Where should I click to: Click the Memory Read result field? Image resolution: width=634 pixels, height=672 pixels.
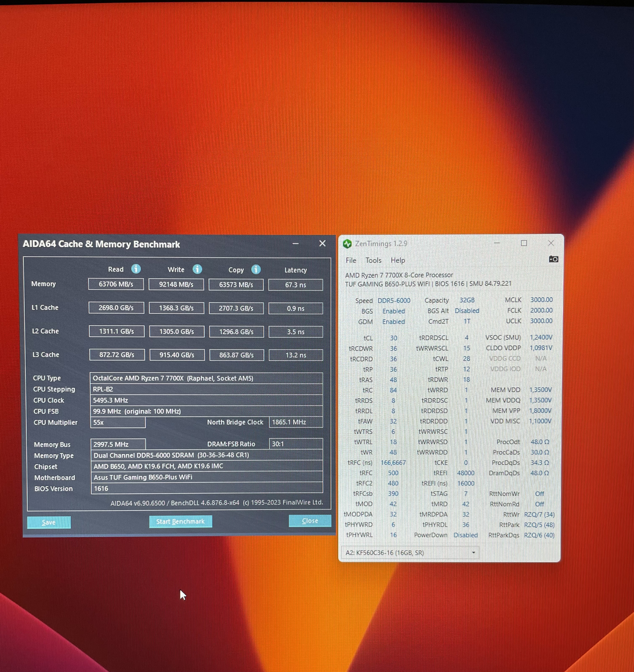point(116,284)
